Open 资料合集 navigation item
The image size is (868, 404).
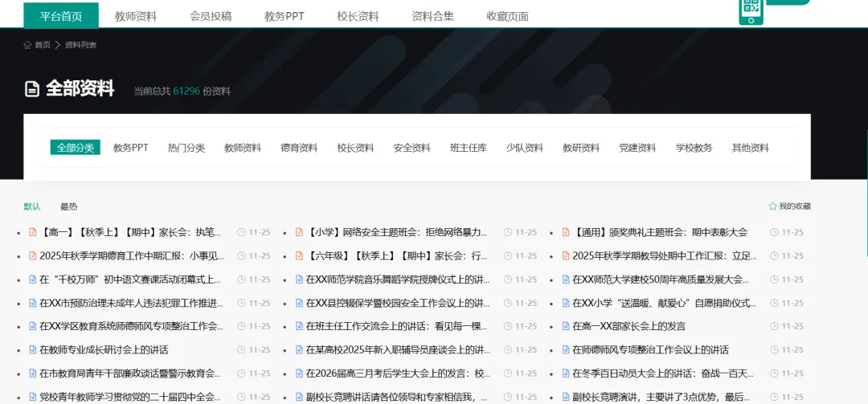click(433, 16)
